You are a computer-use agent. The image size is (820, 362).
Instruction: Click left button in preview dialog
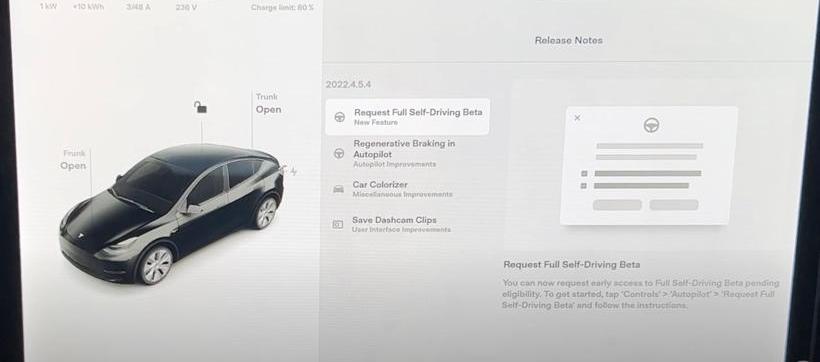pyautogui.click(x=617, y=205)
